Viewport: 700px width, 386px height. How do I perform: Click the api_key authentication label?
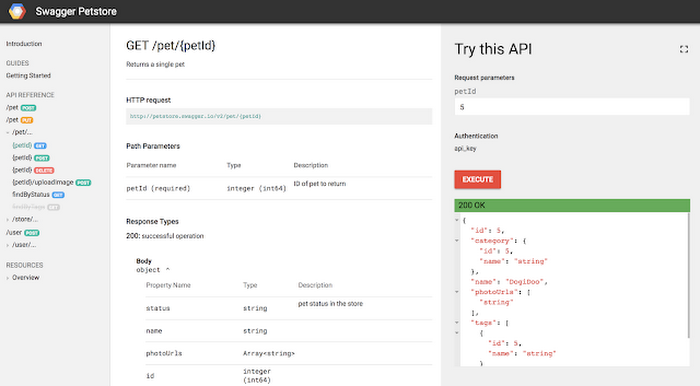465,149
